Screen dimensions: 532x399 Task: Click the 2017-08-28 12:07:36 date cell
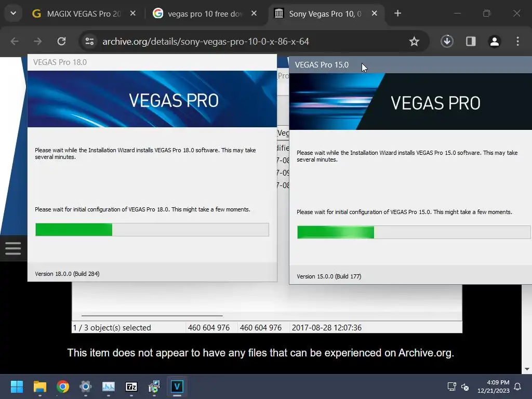pyautogui.click(x=327, y=328)
